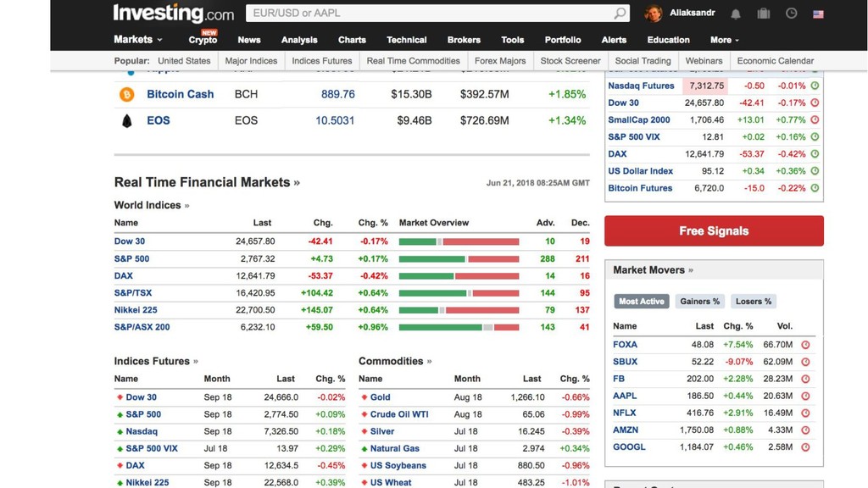Viewport: 868px width, 488px height.
Task: Open the Forex Majors link
Action: pos(500,61)
